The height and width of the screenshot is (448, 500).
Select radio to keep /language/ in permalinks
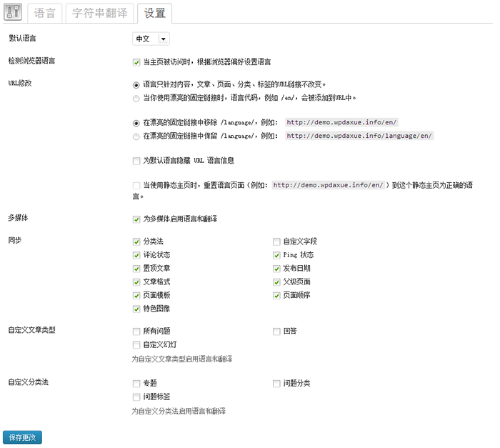136,136
